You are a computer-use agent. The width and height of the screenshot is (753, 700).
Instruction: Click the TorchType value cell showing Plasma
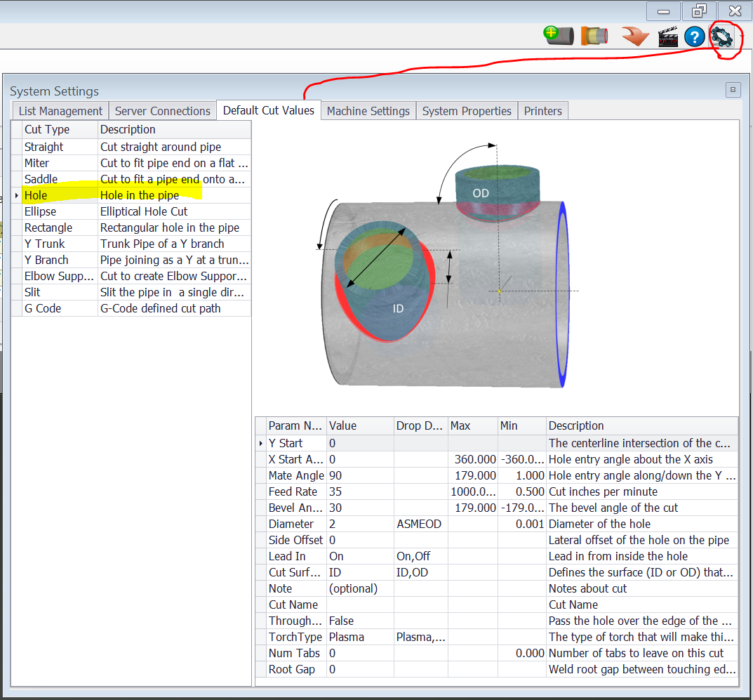(x=359, y=637)
